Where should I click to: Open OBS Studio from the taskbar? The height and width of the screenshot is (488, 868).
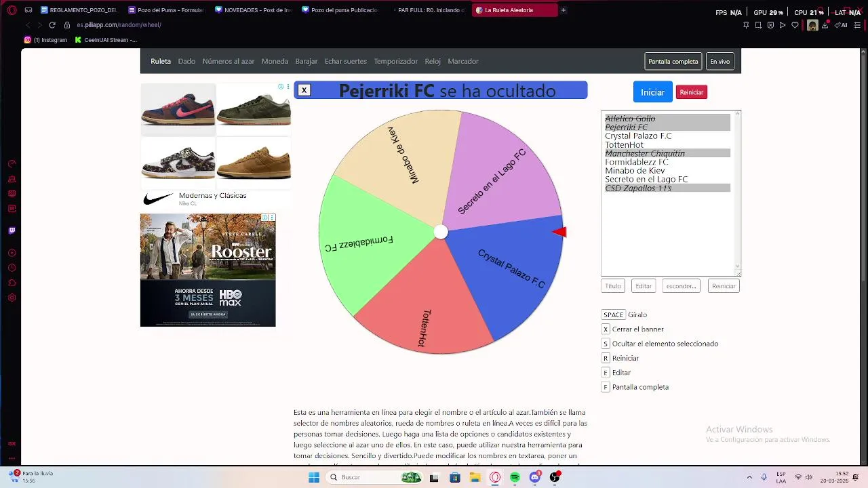coord(555,477)
